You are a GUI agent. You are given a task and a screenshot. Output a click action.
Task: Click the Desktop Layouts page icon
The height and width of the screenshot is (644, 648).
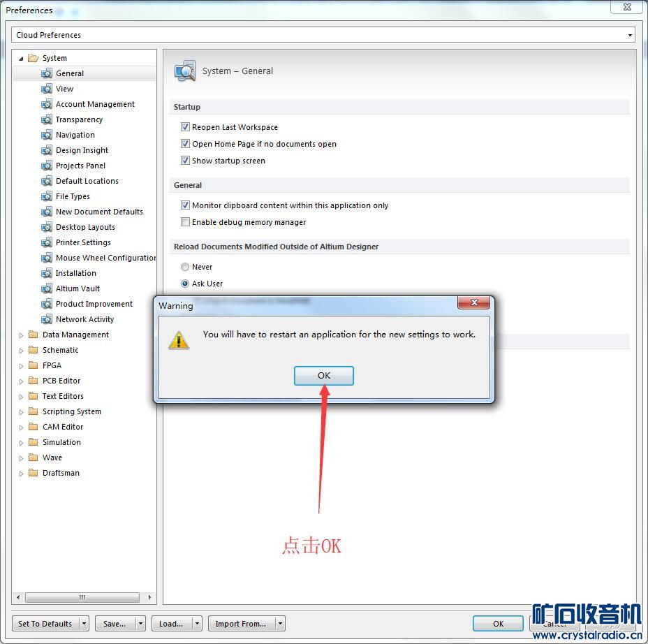[x=47, y=227]
